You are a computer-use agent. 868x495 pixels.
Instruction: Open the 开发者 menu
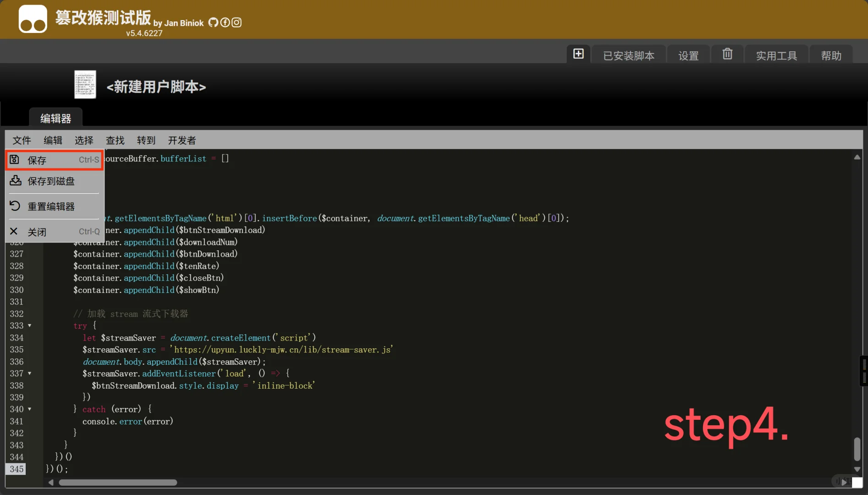click(x=182, y=140)
